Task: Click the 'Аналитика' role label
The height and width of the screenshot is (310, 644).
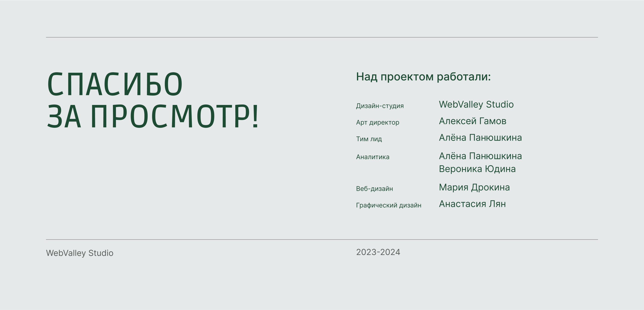Action: pos(373,157)
